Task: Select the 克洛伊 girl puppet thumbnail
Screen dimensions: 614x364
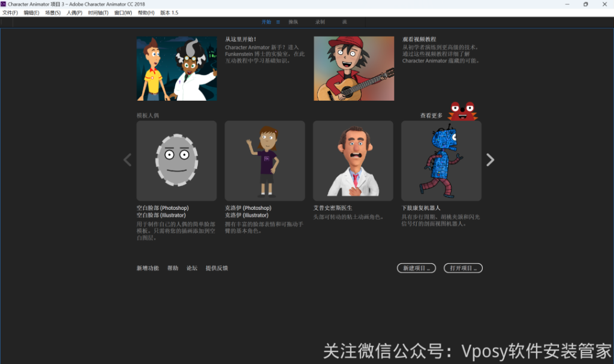Action: coord(264,161)
